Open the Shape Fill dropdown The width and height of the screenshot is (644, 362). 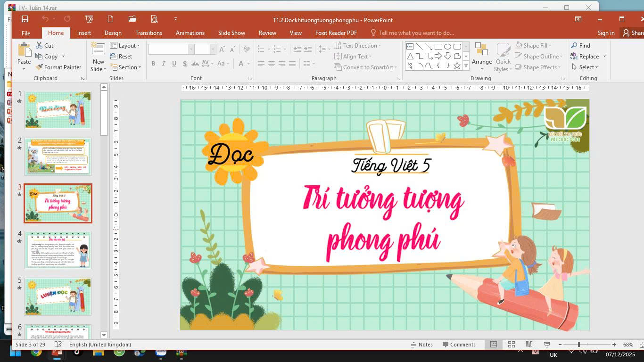click(535, 46)
